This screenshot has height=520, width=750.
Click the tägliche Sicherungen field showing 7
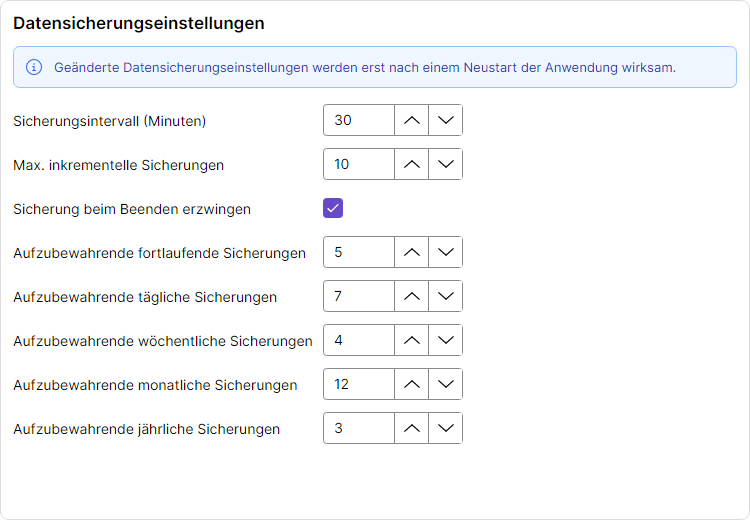click(x=359, y=296)
